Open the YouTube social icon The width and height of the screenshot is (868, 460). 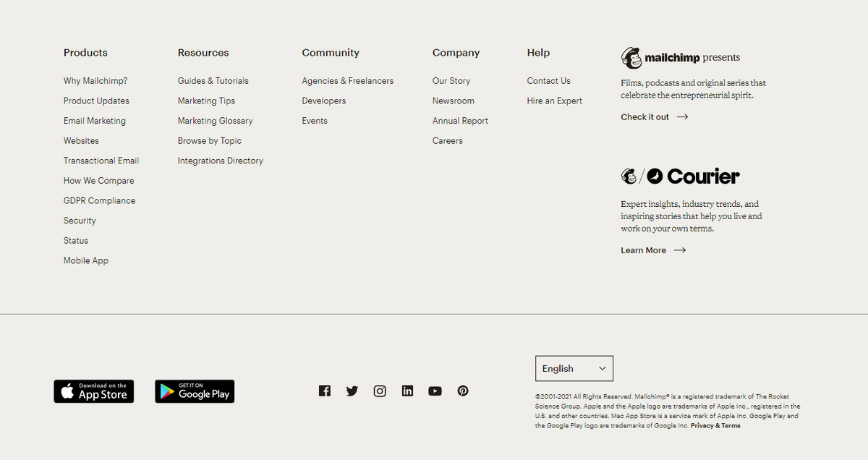click(435, 391)
